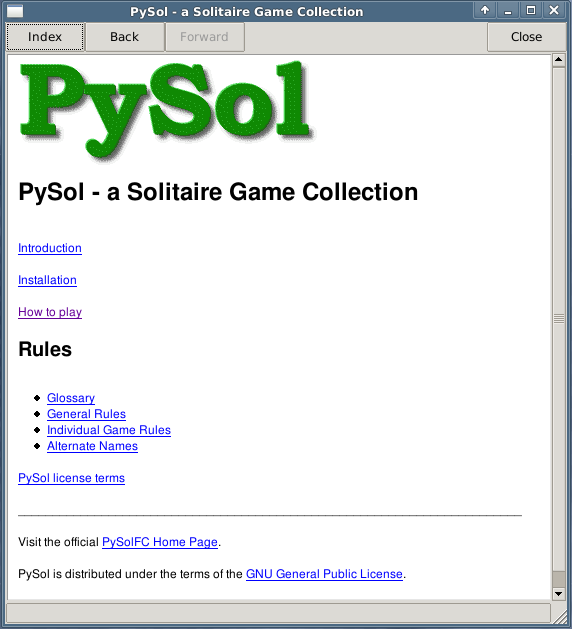Go Back to the previous help page
The height and width of the screenshot is (629, 572).
pos(125,37)
